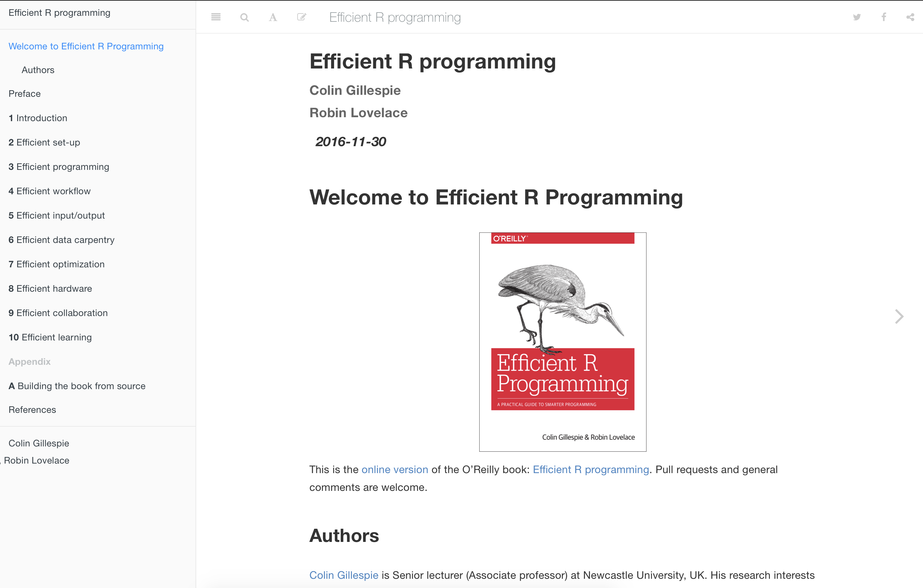
Task: Open chapter 2 Efficient set-up
Action: pyautogui.click(x=44, y=142)
